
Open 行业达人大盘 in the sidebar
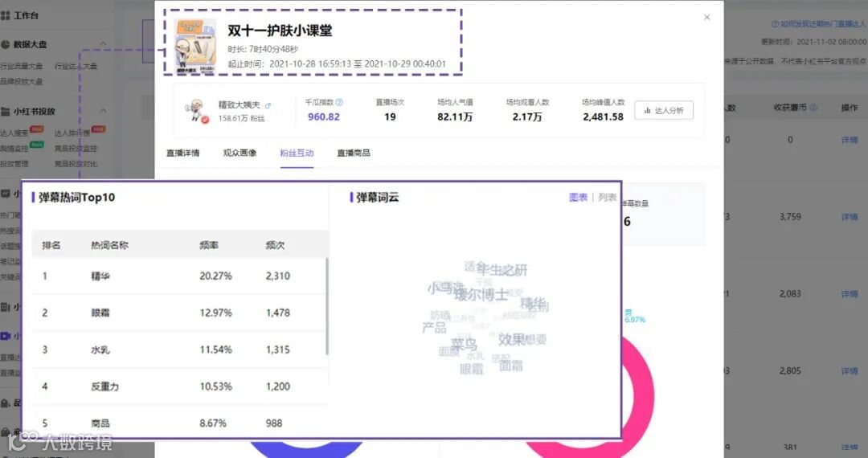click(x=76, y=66)
